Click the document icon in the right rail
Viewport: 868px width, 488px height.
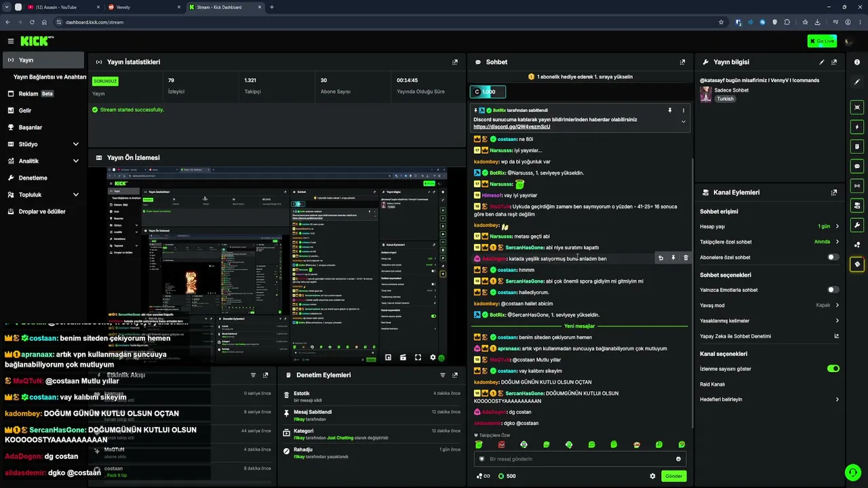coord(857,146)
